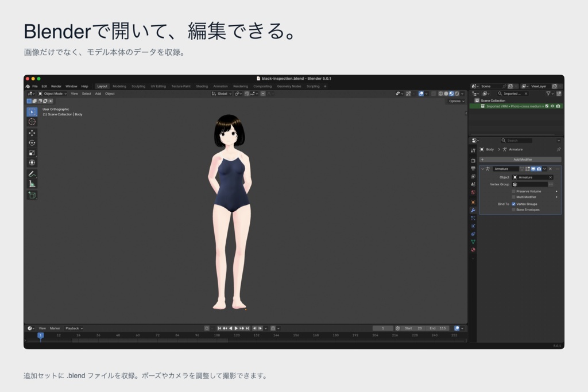
Task: Open the Render properties tab icon
Action: (473, 160)
